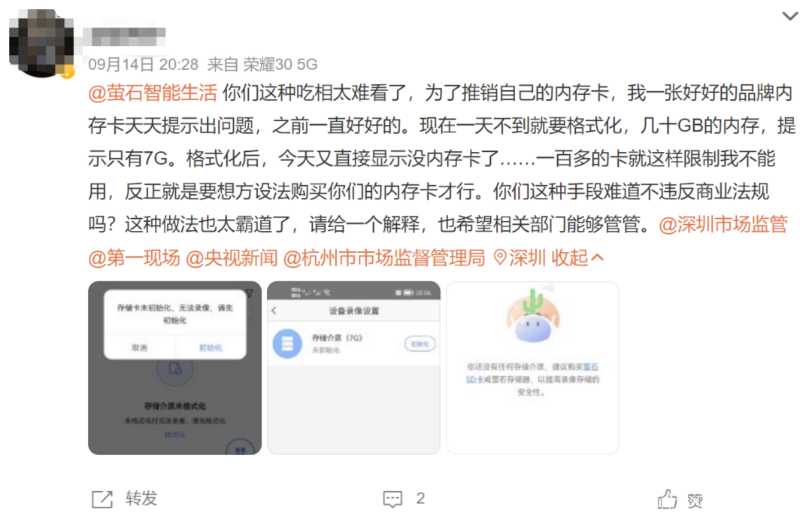
Task: Click the verified badge on avatar
Action: click(68, 71)
